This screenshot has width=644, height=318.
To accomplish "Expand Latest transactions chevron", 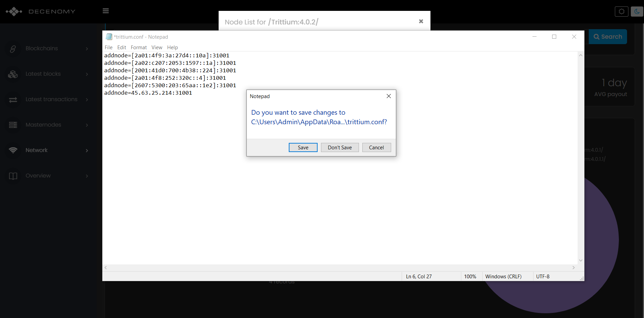I will (x=87, y=100).
